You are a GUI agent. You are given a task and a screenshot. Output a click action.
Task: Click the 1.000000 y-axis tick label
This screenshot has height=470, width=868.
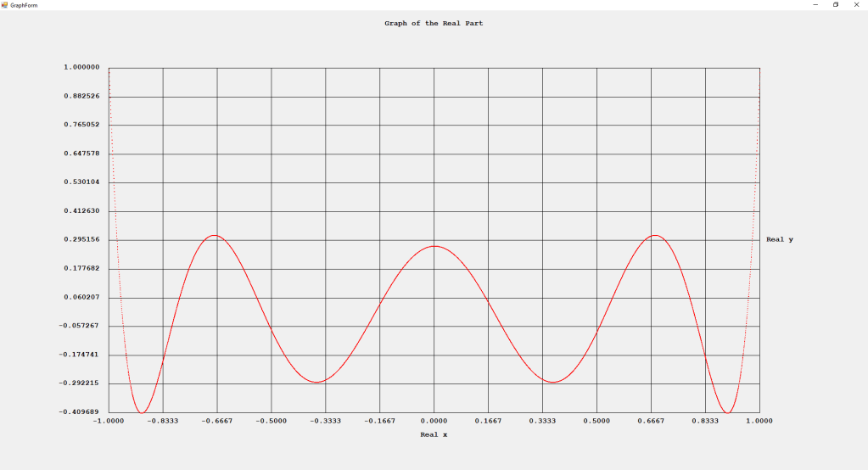[x=81, y=68]
